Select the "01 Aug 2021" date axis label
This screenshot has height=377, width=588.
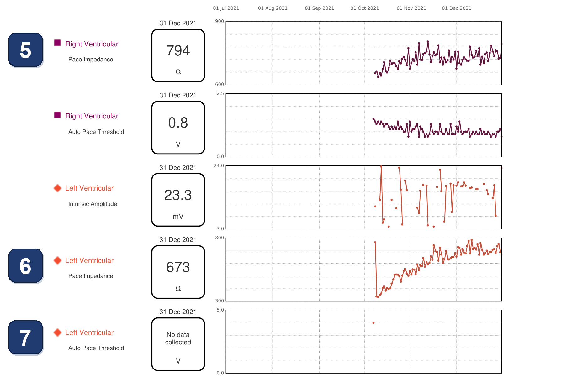pyautogui.click(x=273, y=8)
